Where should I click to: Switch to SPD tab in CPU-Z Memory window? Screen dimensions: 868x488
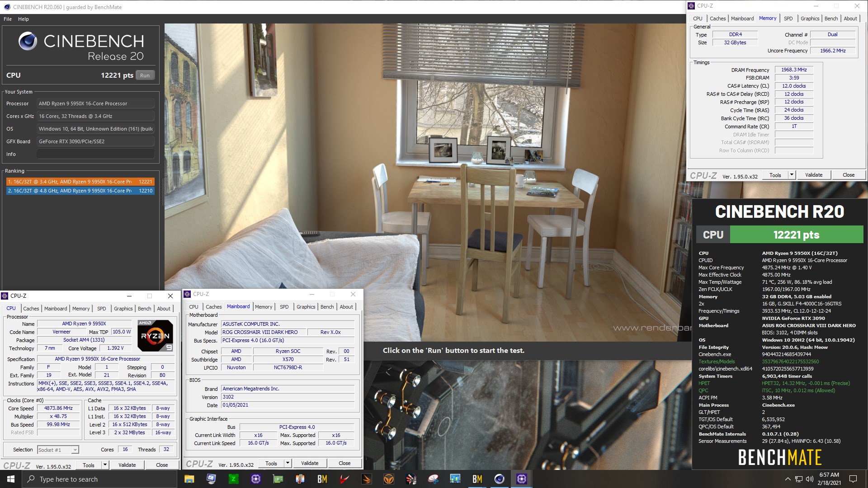tap(788, 19)
